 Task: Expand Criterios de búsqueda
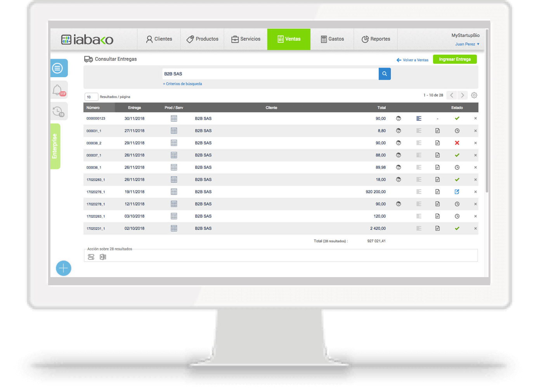click(x=182, y=84)
